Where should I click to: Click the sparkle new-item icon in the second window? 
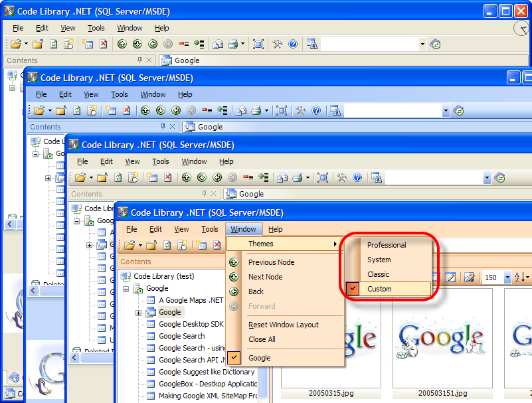point(92,111)
